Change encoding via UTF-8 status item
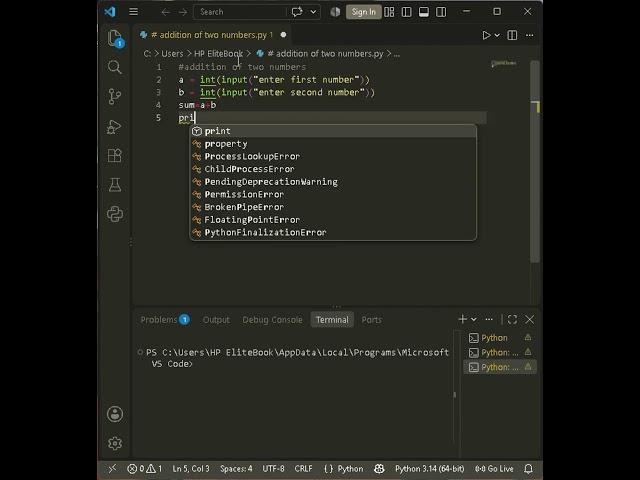This screenshot has height=480, width=640. click(x=273, y=469)
